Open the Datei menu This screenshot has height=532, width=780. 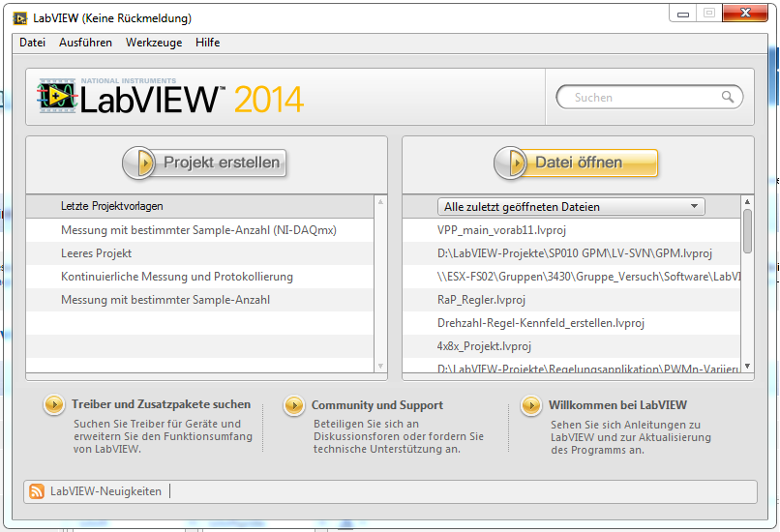point(32,43)
